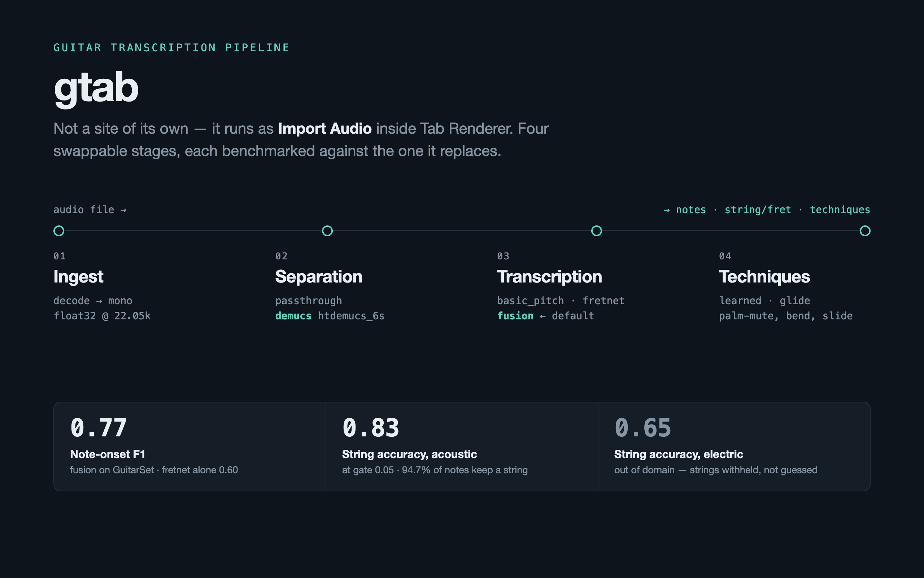Click stage number '01'
Viewport: 924px width, 578px height.
[x=60, y=256]
